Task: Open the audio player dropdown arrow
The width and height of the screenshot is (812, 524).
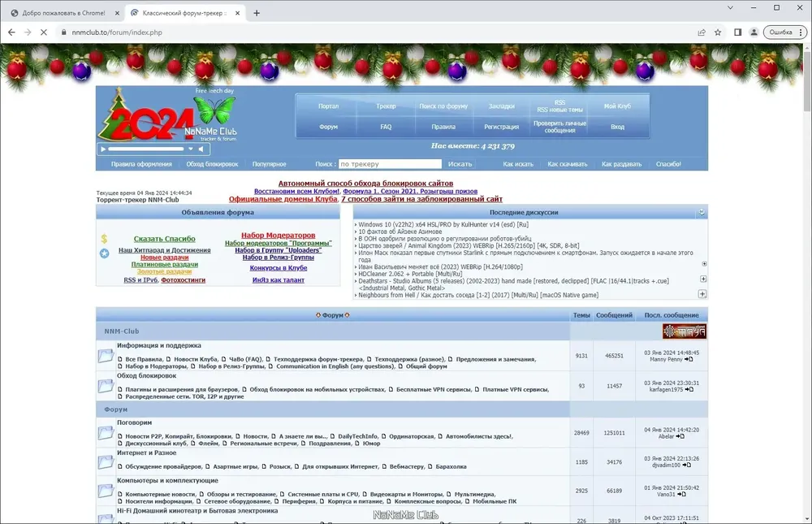Action: pos(191,149)
